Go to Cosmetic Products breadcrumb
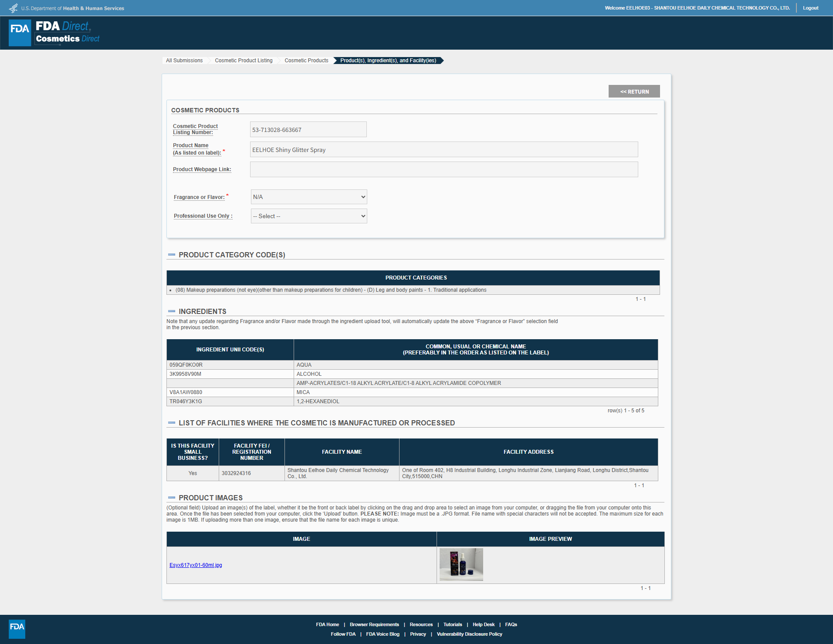This screenshot has height=644, width=833. click(x=306, y=61)
